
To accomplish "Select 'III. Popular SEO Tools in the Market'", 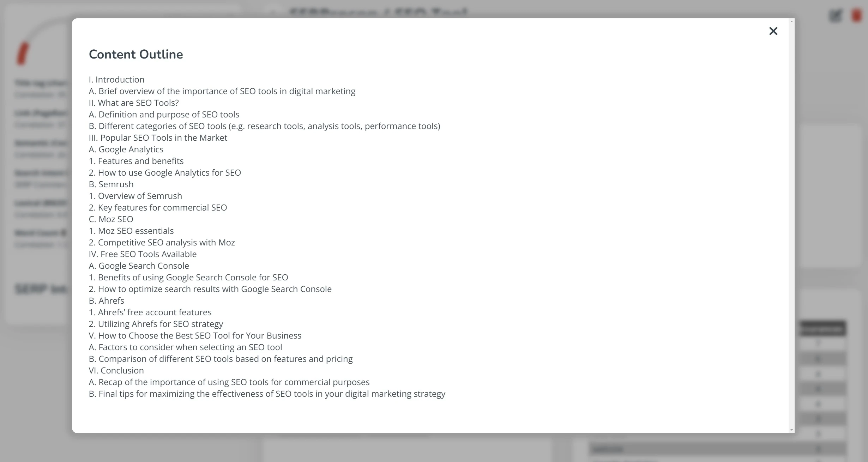I will click(x=158, y=138).
